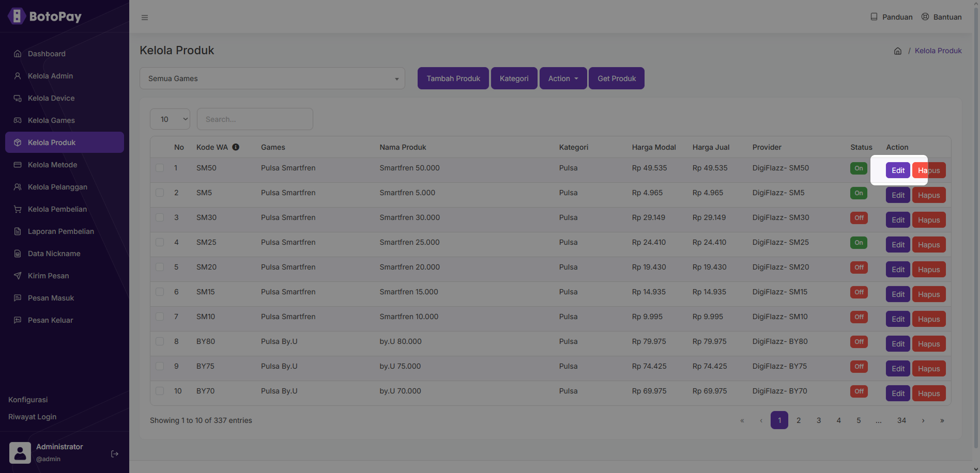This screenshot has height=473, width=980.
Task: Click the Get Produk button
Action: [x=617, y=78]
